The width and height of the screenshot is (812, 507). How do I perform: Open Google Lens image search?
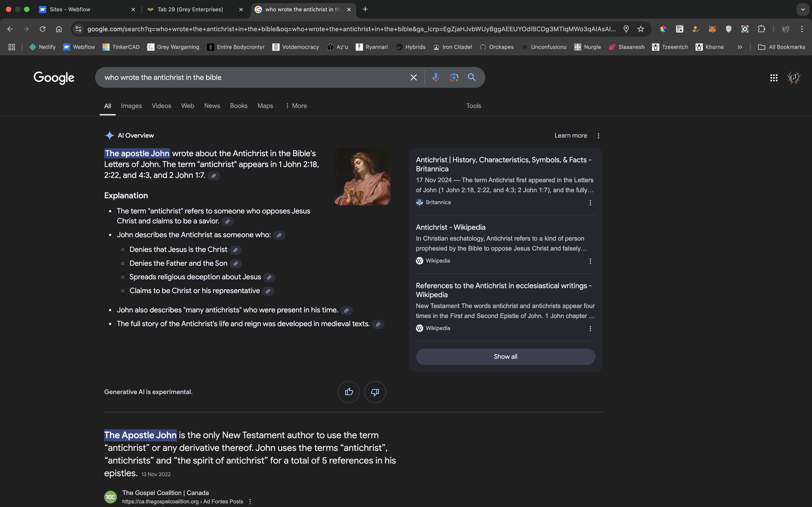coord(454,77)
